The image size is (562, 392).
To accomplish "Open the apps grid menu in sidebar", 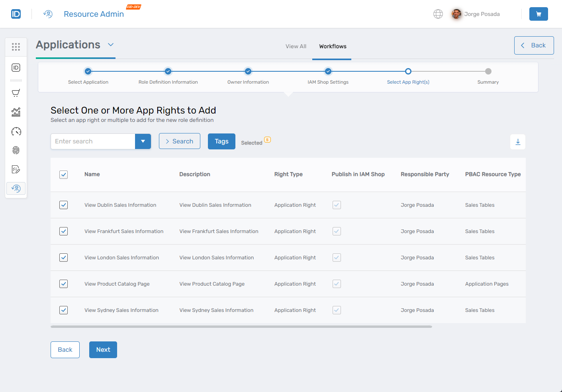I will (x=16, y=47).
